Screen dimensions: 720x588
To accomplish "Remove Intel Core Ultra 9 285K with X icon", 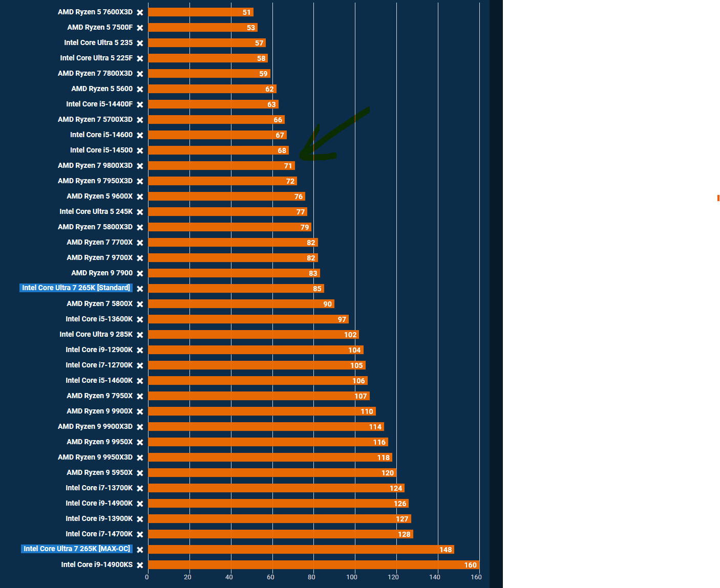I will tap(140, 335).
